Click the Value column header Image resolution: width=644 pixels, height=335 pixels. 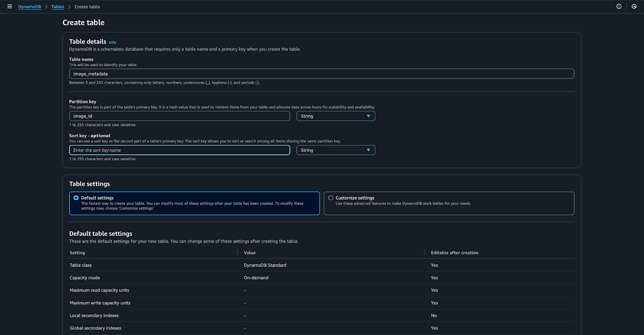[250, 253]
